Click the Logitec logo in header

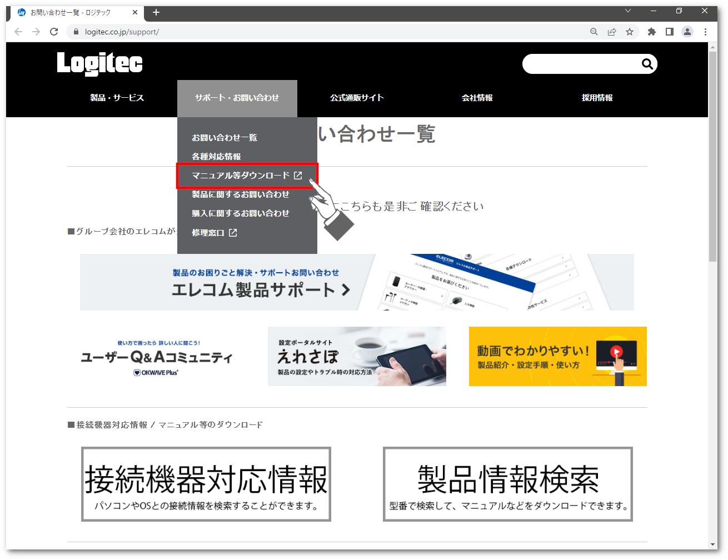100,63
